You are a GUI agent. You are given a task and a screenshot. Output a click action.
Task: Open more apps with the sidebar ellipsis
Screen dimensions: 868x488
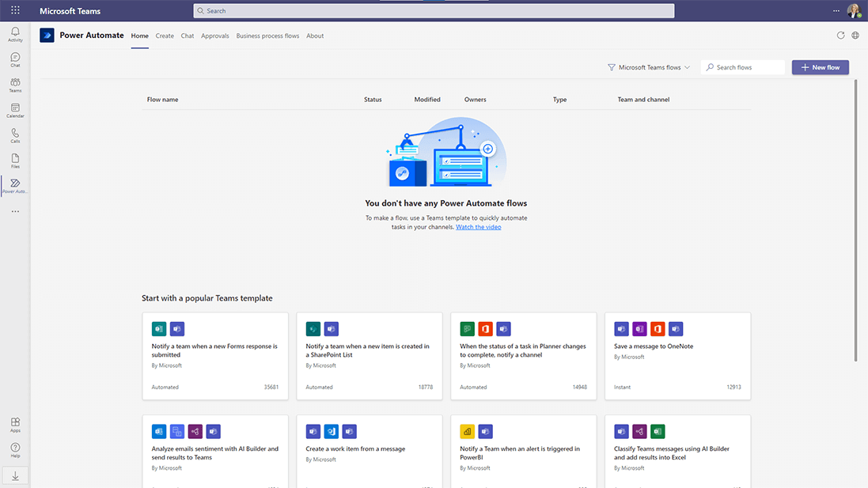pos(14,210)
